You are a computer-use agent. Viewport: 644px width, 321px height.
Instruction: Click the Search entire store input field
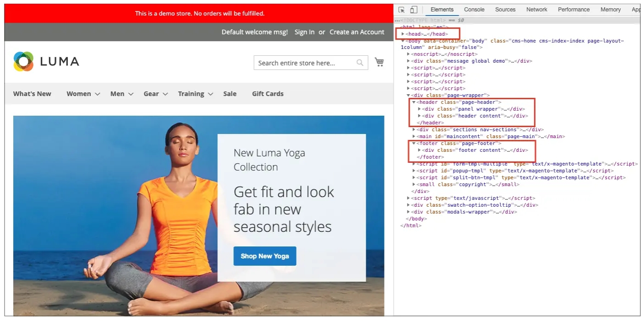click(x=311, y=63)
